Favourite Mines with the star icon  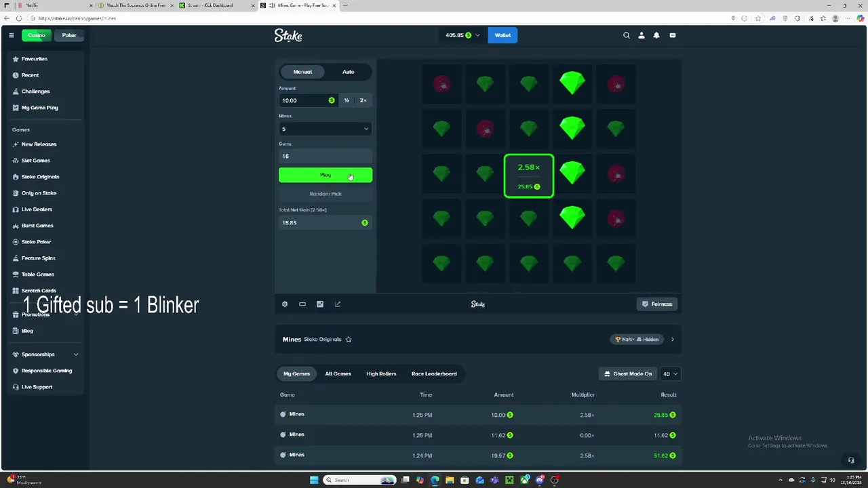pyautogui.click(x=349, y=340)
